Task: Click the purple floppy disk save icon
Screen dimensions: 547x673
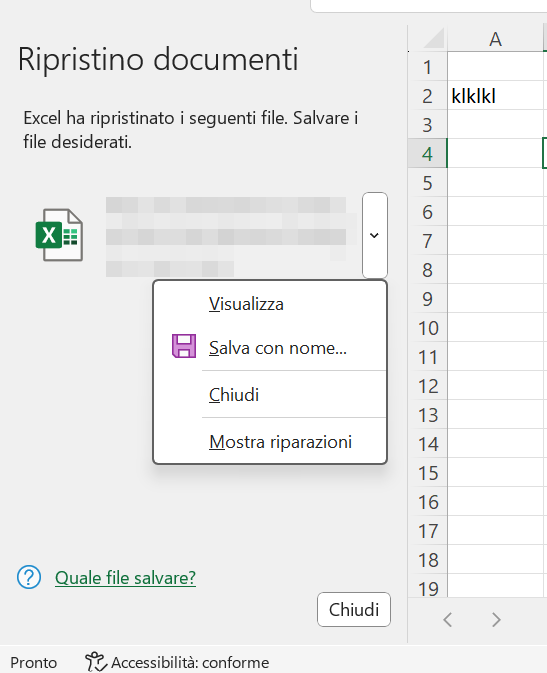Action: click(x=184, y=346)
